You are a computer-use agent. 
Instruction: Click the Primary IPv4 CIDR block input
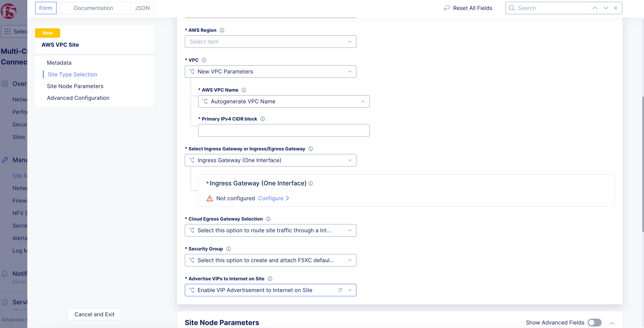pyautogui.click(x=283, y=130)
